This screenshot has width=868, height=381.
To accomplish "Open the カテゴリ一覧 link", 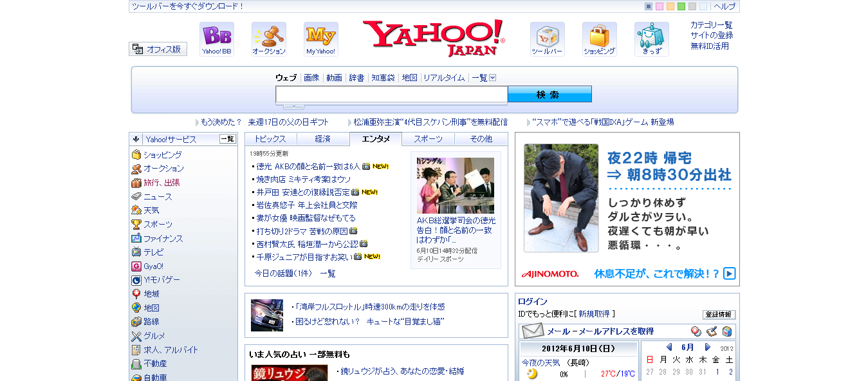I will coord(712,25).
